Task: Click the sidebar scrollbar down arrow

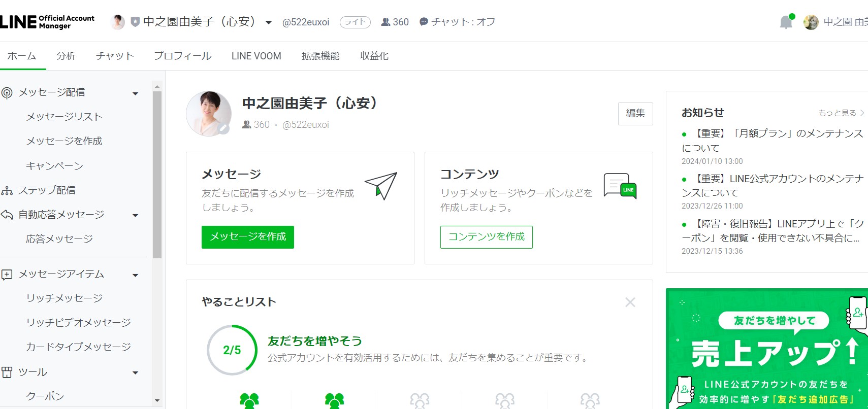Action: pos(157,401)
